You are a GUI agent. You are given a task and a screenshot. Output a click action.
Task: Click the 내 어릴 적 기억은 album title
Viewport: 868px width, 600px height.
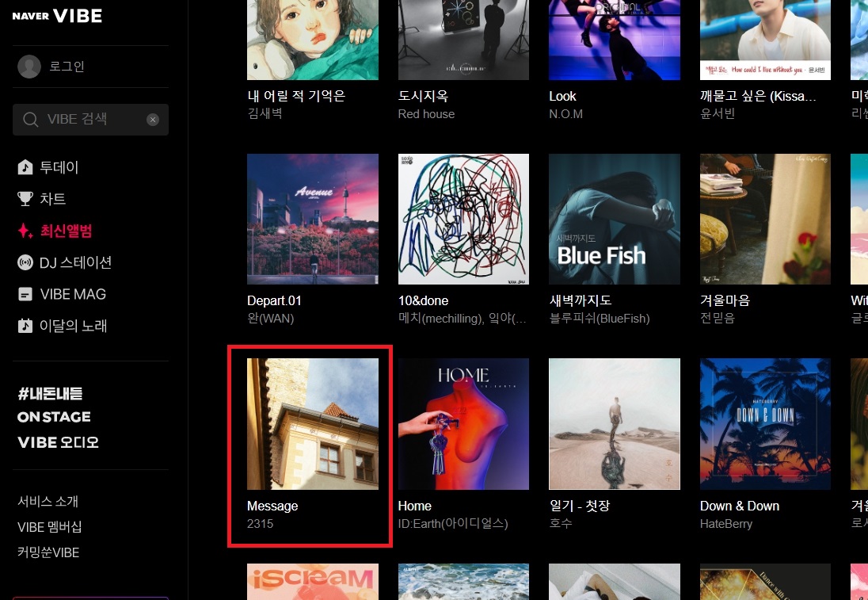296,96
